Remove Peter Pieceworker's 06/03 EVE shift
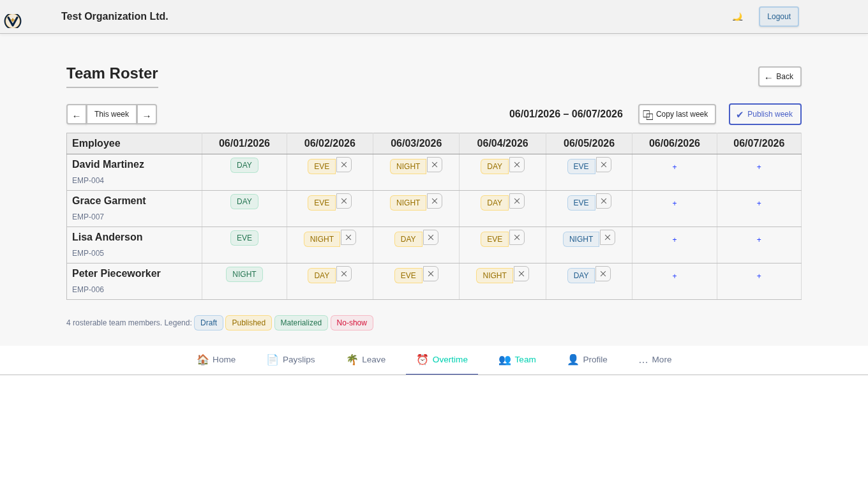The image size is (868, 490). (x=431, y=274)
